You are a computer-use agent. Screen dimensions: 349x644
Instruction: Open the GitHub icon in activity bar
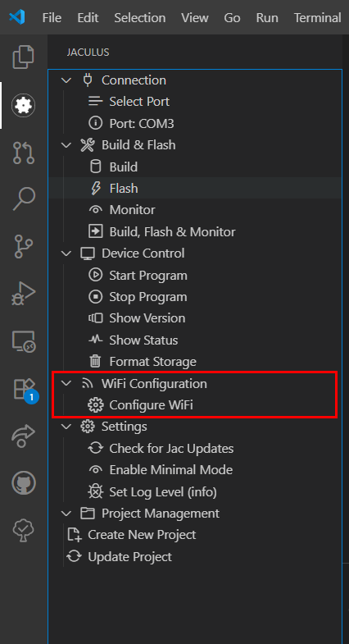[24, 483]
